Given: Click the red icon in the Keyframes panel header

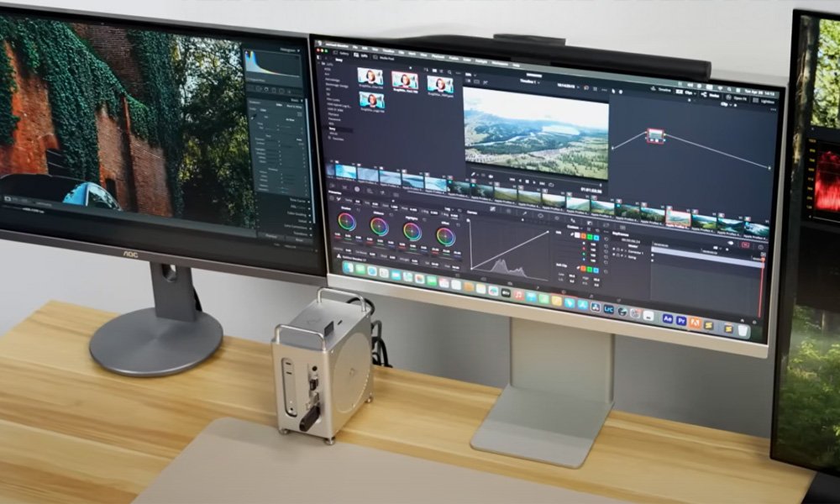Looking at the screenshot, I should [x=745, y=244].
